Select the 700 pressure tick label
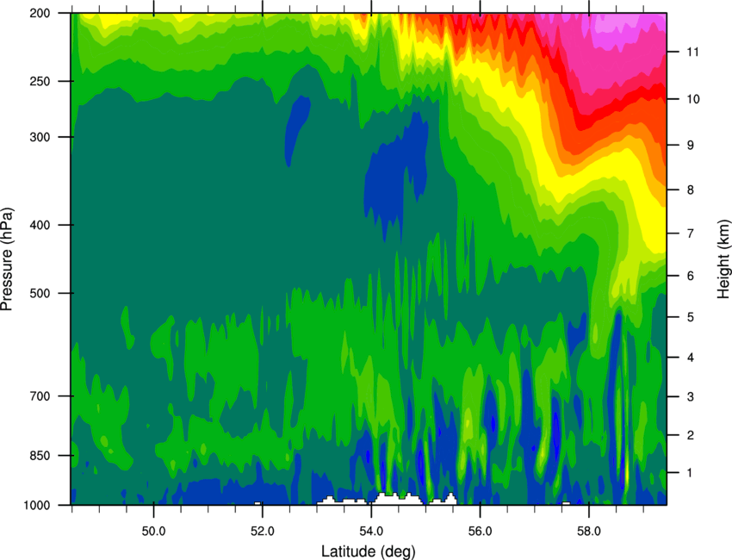Image resolution: width=732 pixels, height=560 pixels. [40, 396]
